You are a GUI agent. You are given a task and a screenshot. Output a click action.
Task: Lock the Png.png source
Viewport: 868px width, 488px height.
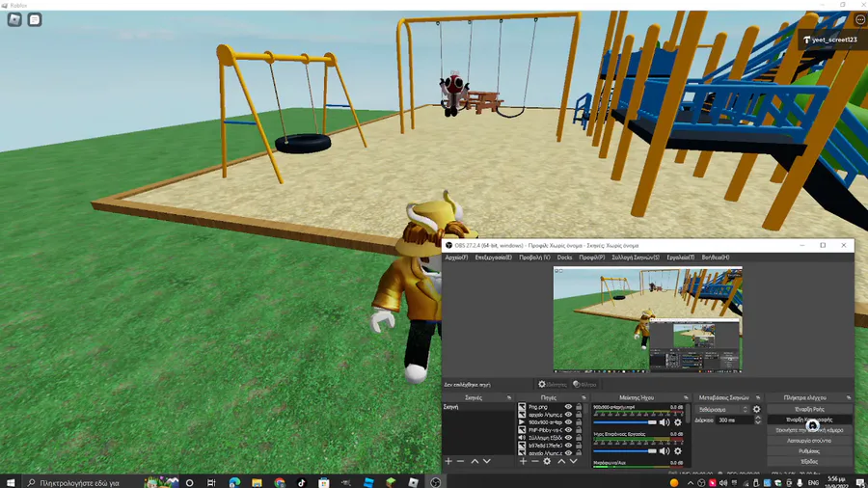click(x=579, y=407)
